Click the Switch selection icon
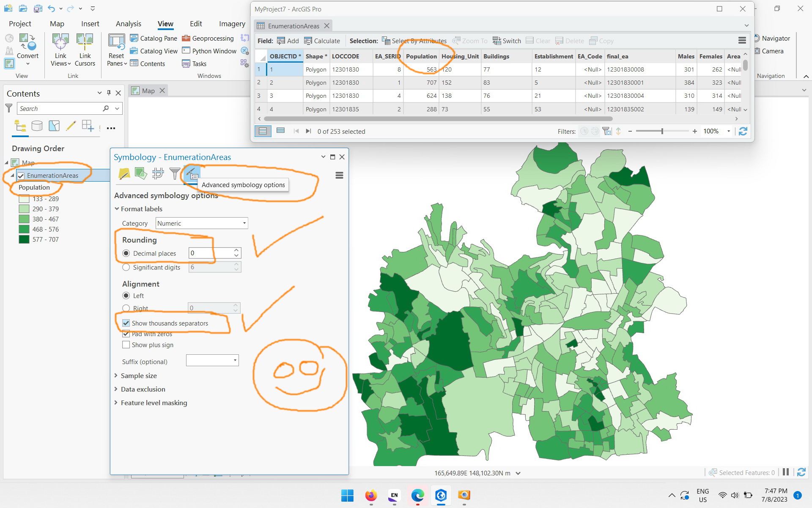812x508 pixels. pyautogui.click(x=507, y=41)
